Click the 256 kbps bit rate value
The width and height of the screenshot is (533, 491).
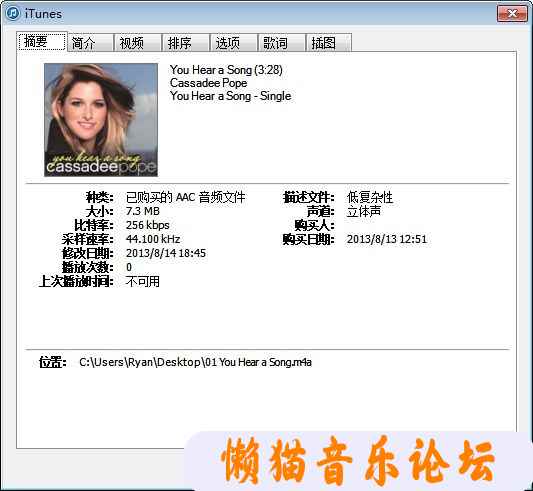click(148, 225)
